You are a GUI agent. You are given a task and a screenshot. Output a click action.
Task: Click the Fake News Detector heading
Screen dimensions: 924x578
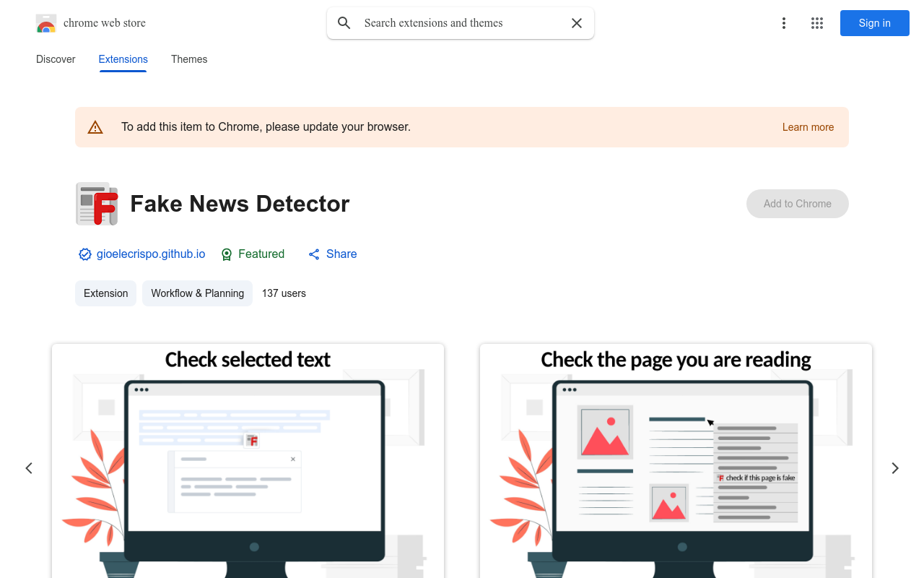240,204
